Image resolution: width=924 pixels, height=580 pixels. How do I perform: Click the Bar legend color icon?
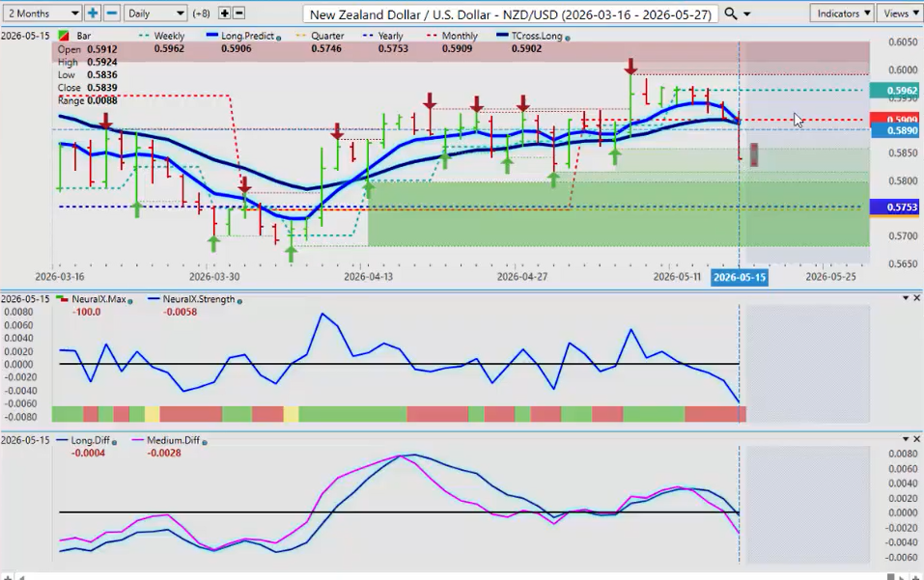[62, 36]
